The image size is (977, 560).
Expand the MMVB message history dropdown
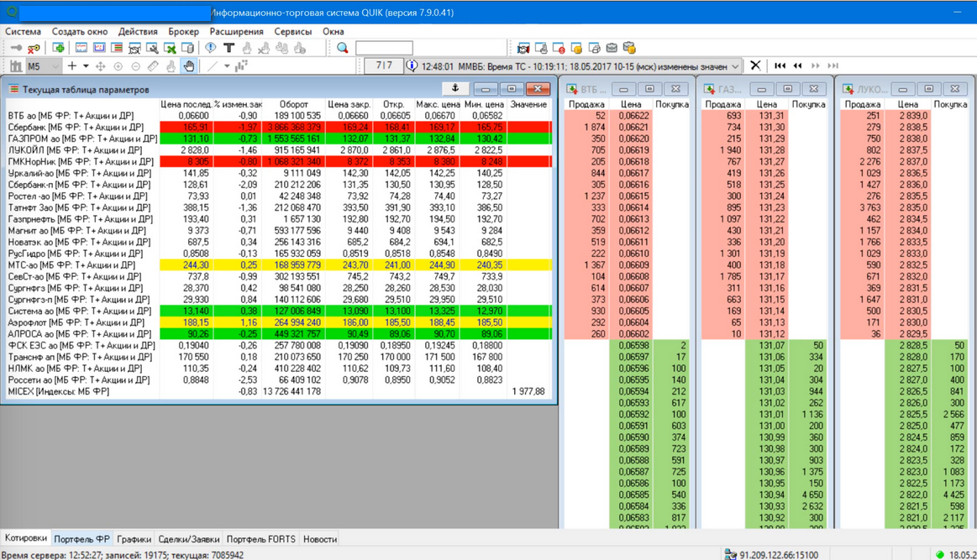[735, 66]
